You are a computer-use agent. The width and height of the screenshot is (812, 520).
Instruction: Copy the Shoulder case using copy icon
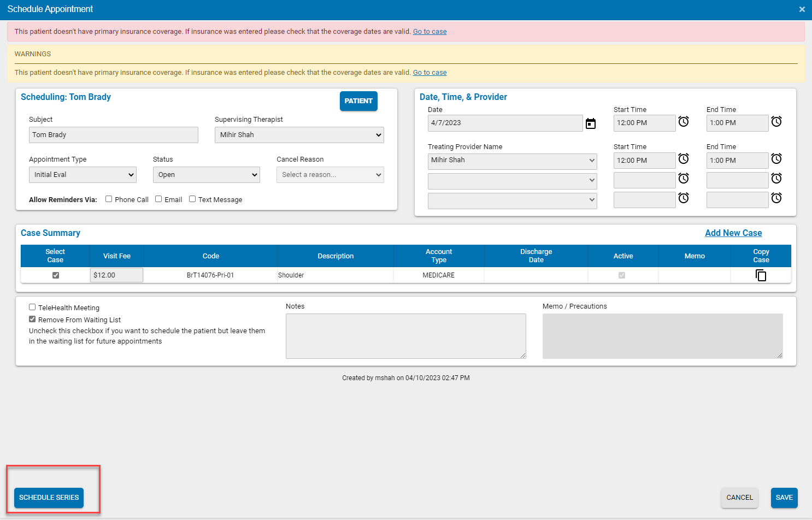761,275
